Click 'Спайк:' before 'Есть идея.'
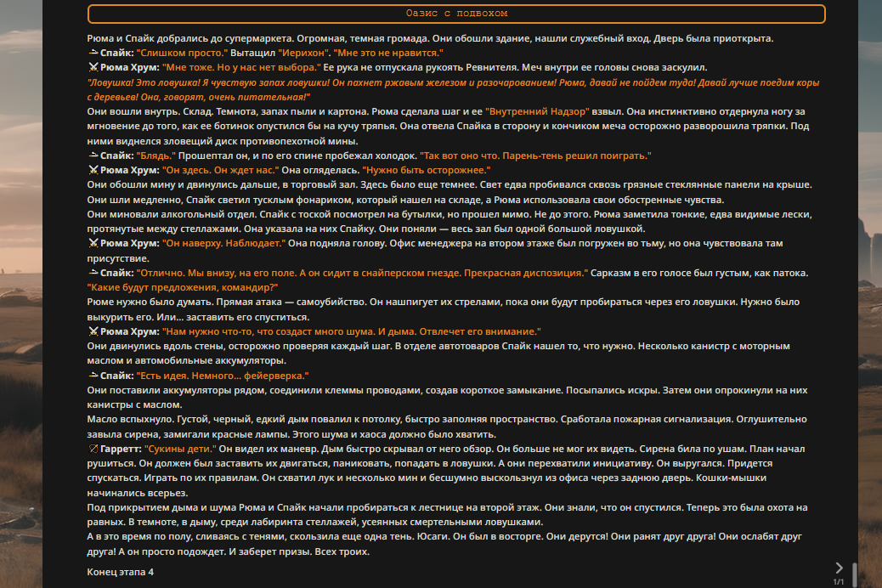The width and height of the screenshot is (882, 588). tap(117, 376)
